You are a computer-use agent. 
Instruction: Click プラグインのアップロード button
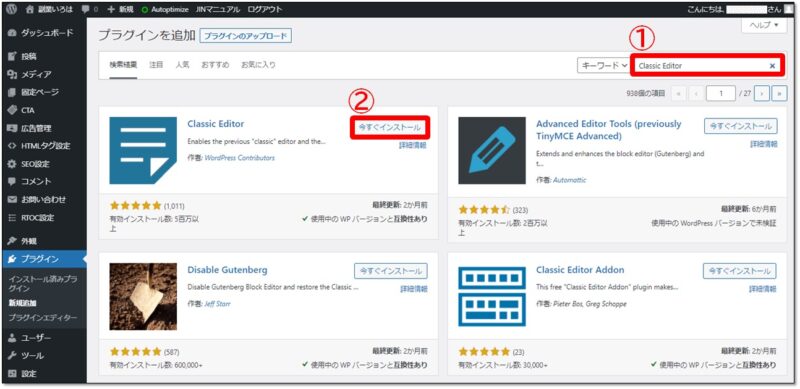[245, 36]
